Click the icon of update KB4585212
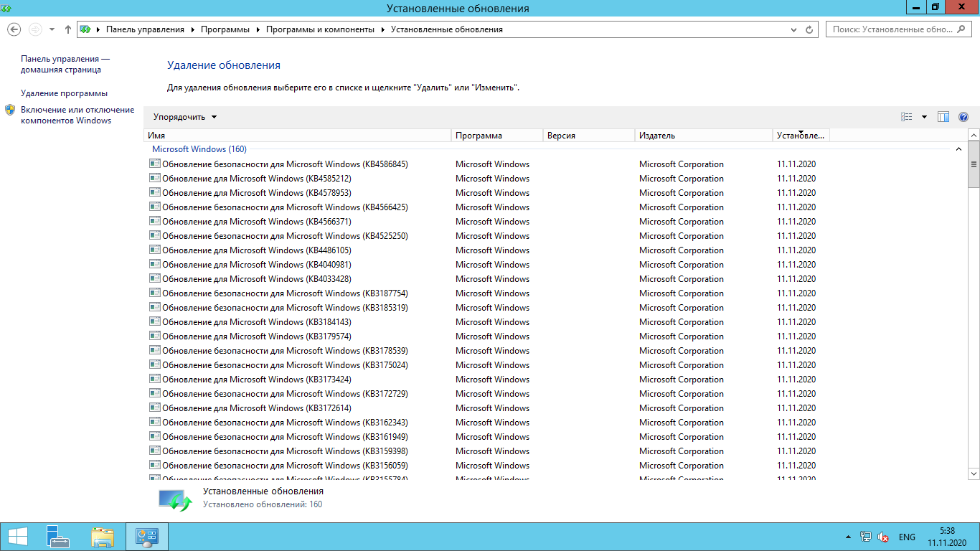Screen dimensions: 980x551 (x=154, y=178)
